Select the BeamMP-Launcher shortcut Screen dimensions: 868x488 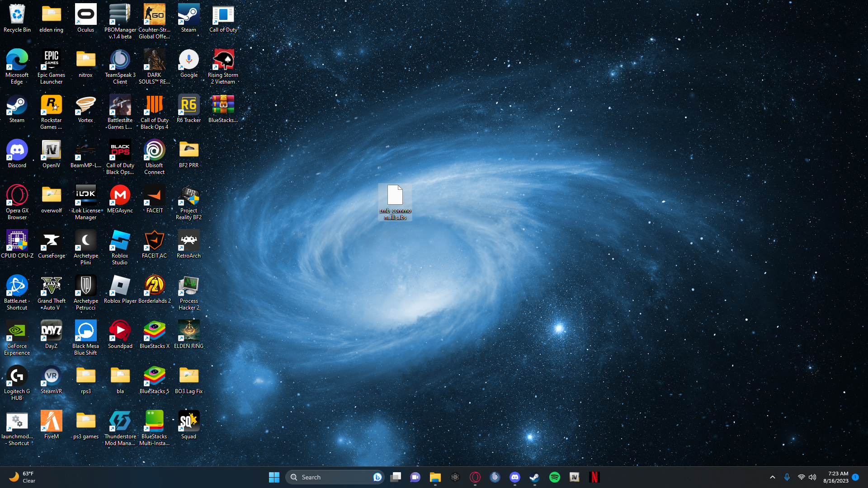pyautogui.click(x=85, y=154)
